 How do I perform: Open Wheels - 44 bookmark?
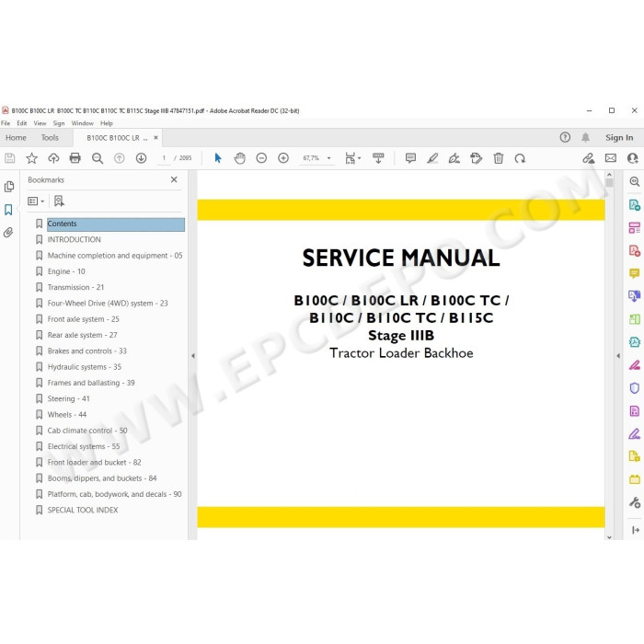point(67,415)
